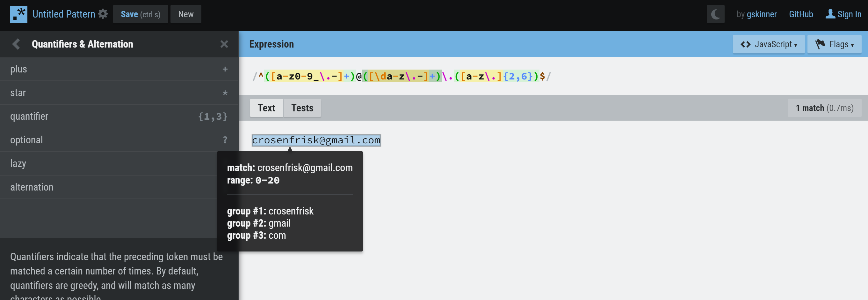Toggle dark mode with the moon icon

click(715, 14)
